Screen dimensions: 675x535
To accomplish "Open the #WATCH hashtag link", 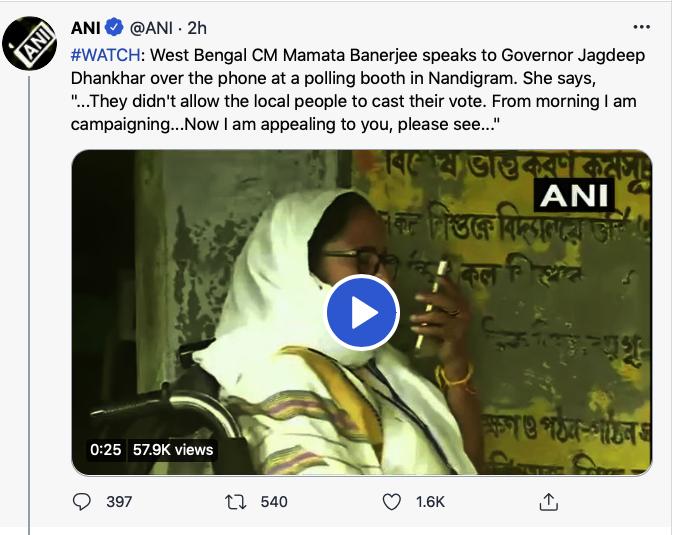I will (x=104, y=52).
